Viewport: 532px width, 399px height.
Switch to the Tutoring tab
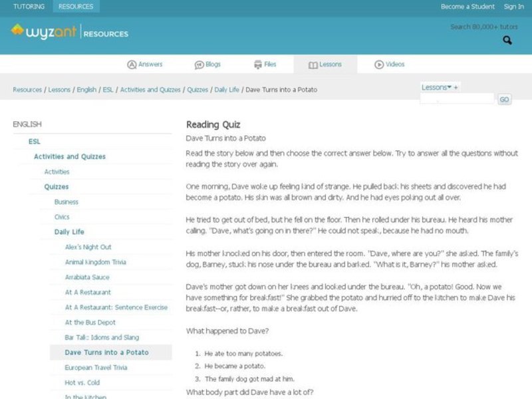pyautogui.click(x=29, y=7)
